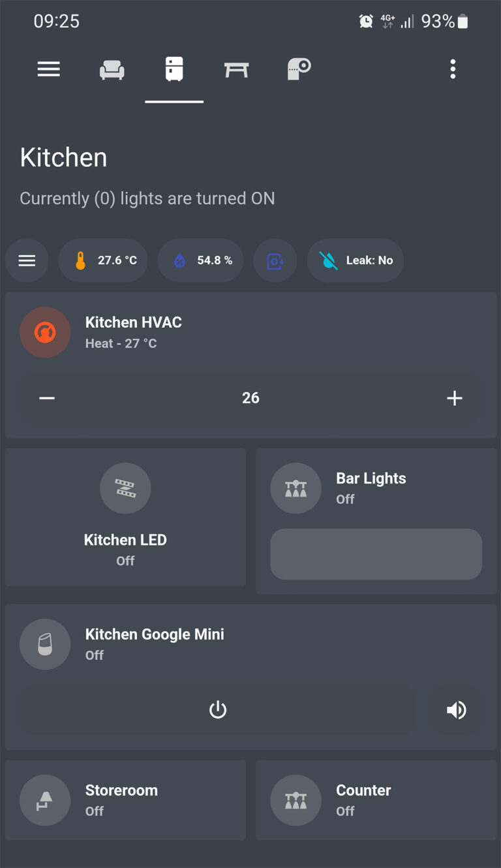Screen dimensions: 501x868
Task: Open the hamburger navigation menu
Action: pos(48,69)
